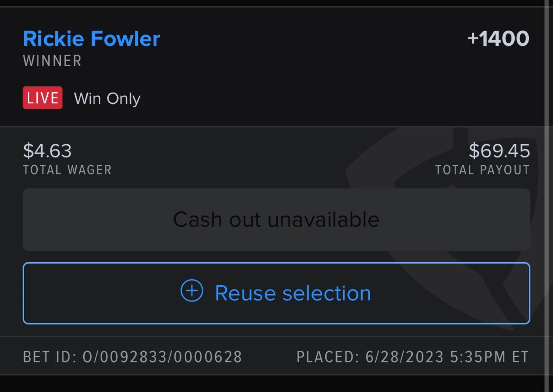Click the Win Only label

pos(107,99)
